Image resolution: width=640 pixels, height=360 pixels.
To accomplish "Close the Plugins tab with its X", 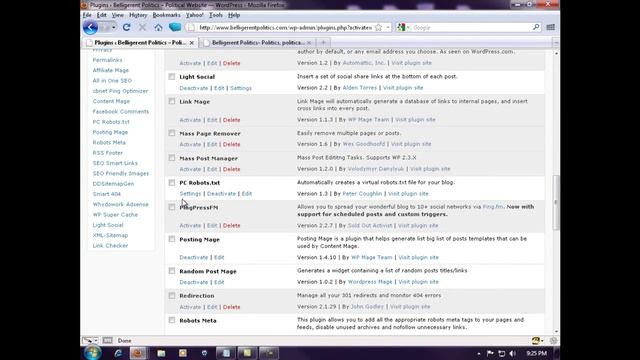I will pos(191,42).
